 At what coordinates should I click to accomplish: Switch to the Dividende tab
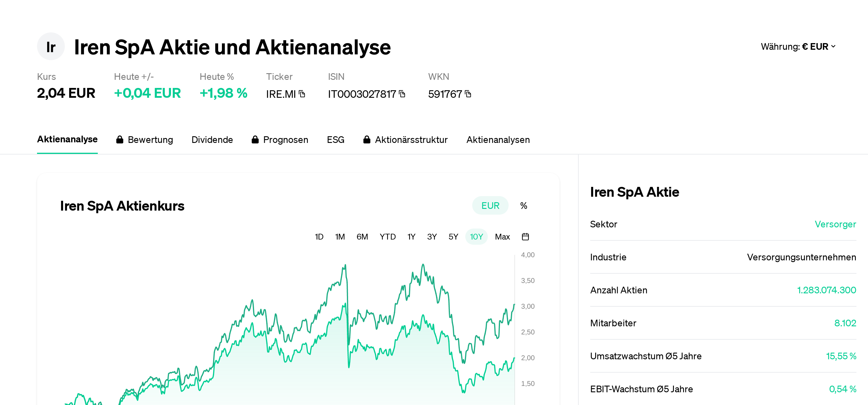click(x=212, y=139)
